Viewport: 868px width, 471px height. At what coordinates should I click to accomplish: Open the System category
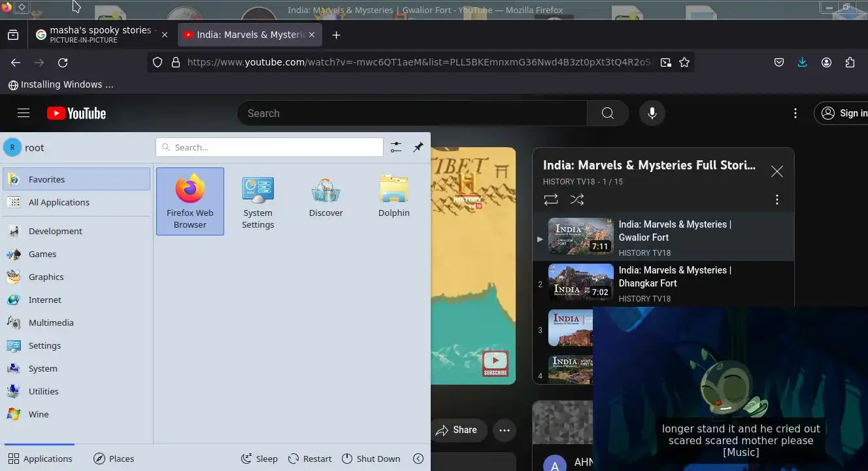pyautogui.click(x=76, y=368)
